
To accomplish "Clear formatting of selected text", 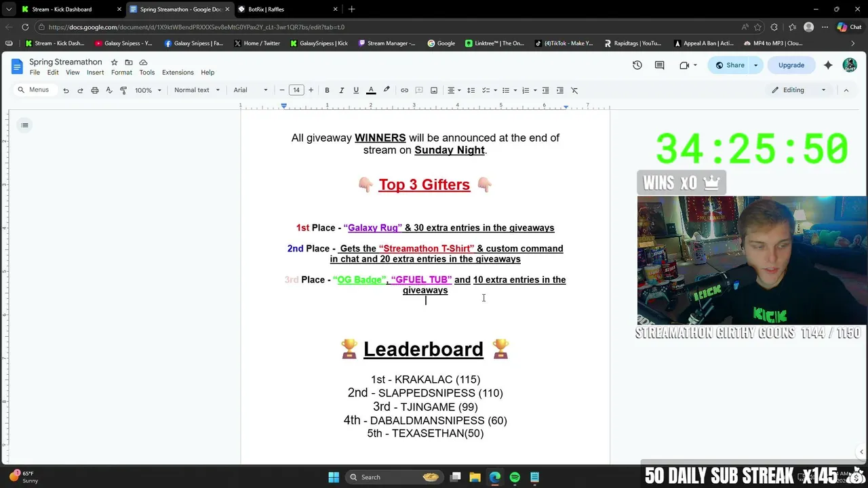I will (574, 90).
